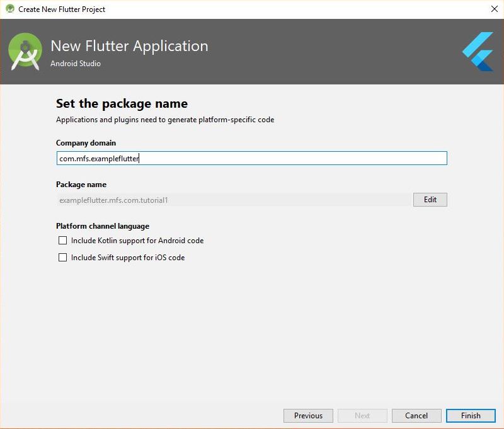Click the small Android Studio icon in title bar
Image resolution: width=504 pixels, height=429 pixels.
(x=10, y=9)
